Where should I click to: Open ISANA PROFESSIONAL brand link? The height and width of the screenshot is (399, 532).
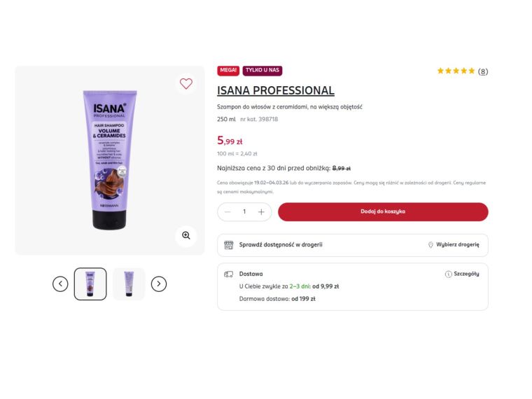pos(276,90)
